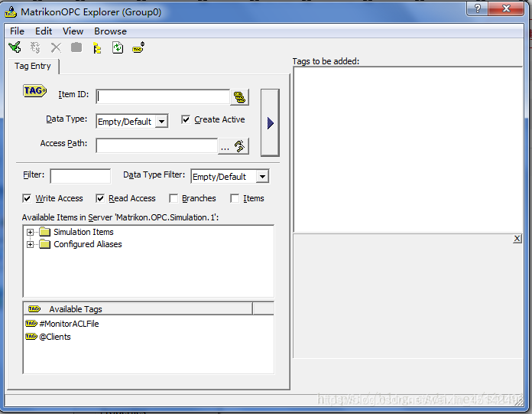Click the tag-with-arrows toolbar icon
Viewport: 532px width, 414px height.
[138, 47]
